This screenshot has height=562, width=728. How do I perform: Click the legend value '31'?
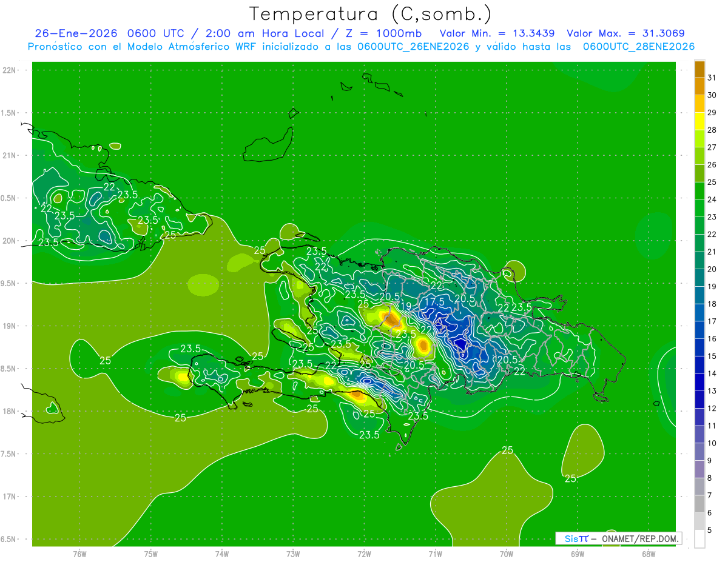(712, 78)
